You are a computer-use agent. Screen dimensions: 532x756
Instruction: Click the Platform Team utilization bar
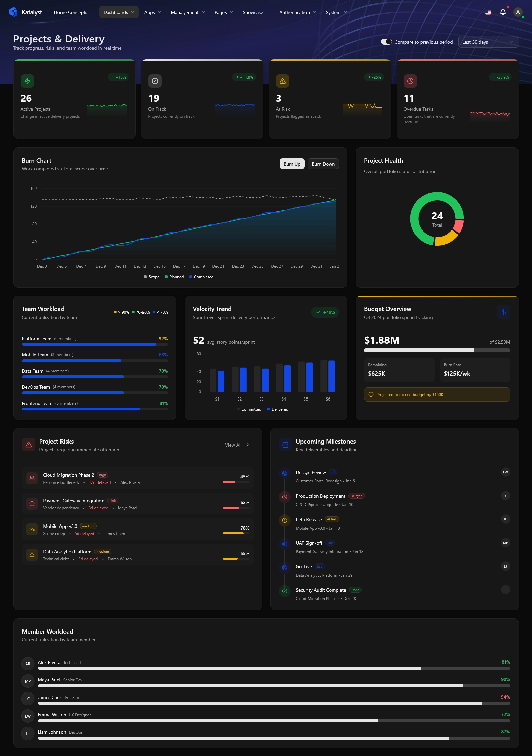94,344
